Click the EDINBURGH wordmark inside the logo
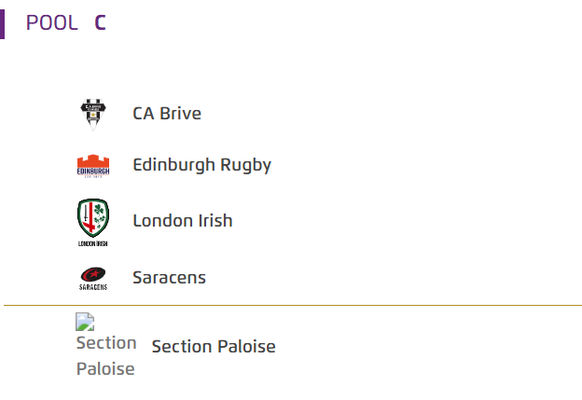Viewport: 582px width, 400px height. pyautogui.click(x=93, y=171)
